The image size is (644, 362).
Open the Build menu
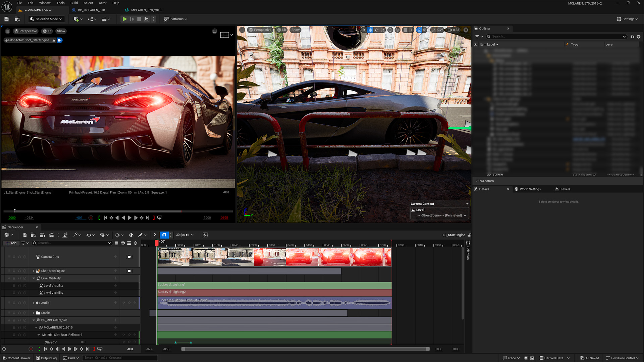coord(74,3)
